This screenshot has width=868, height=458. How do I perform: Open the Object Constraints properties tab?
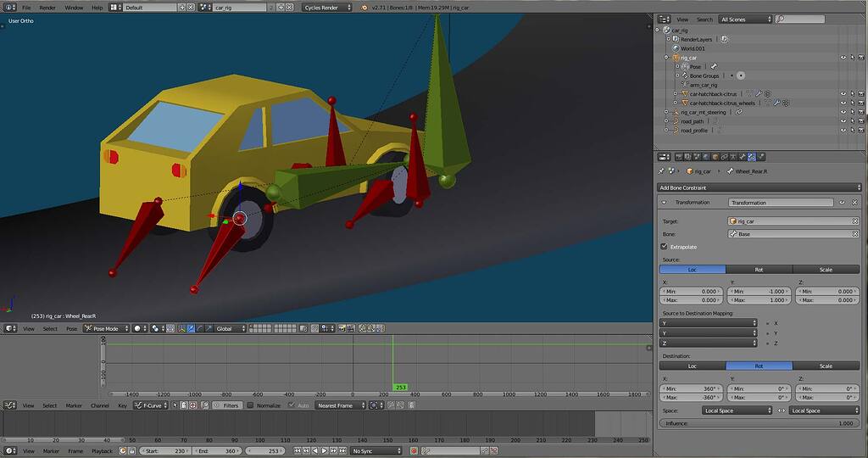(x=724, y=157)
